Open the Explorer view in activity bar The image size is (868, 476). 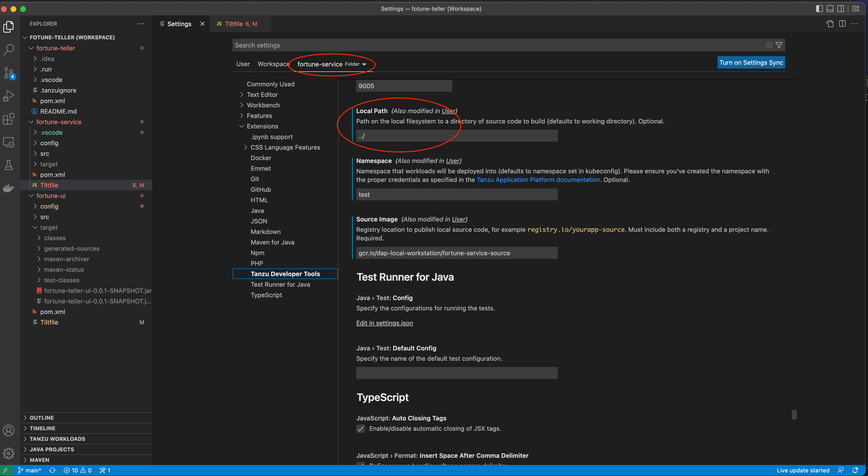9,27
